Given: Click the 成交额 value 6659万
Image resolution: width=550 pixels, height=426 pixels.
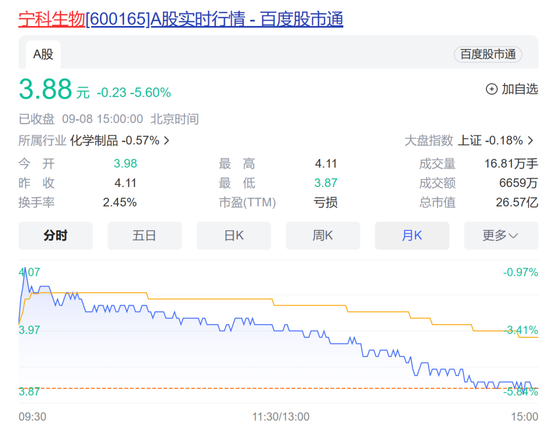Looking at the screenshot, I should click(518, 183).
